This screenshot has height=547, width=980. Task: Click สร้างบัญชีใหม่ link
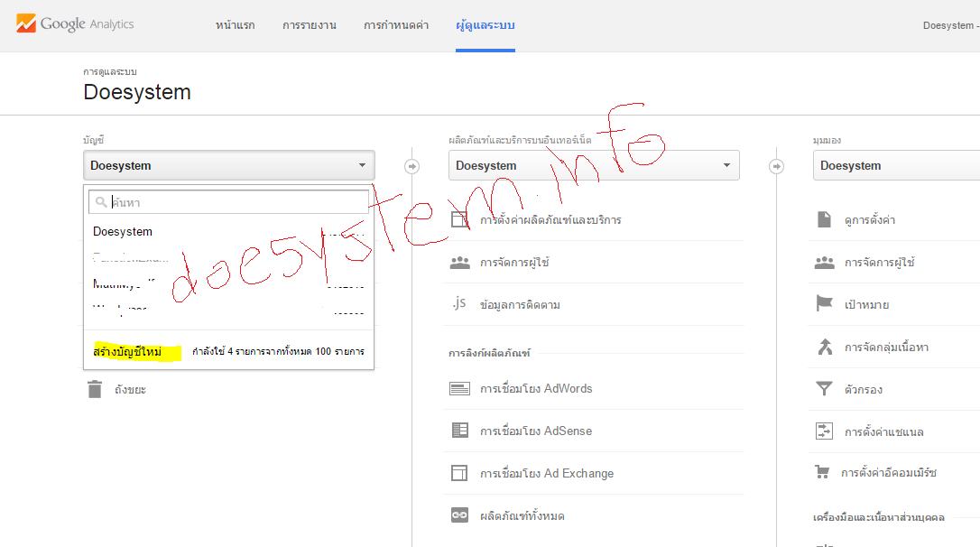[127, 351]
